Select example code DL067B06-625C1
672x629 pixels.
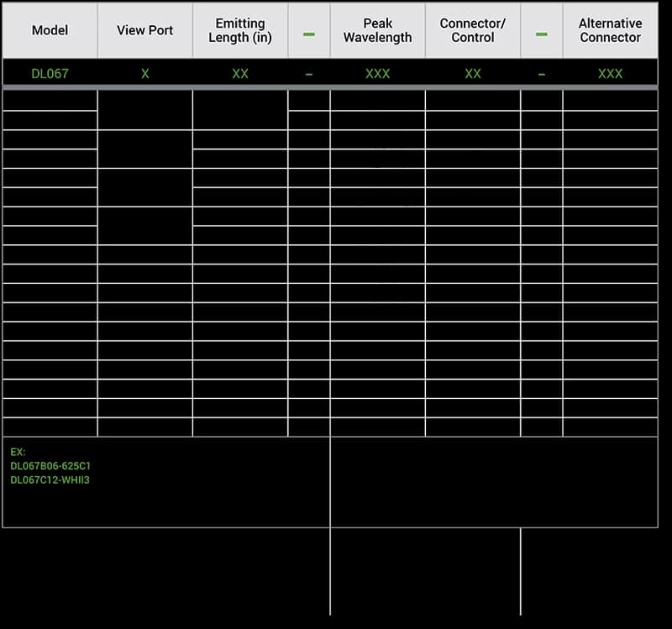50,466
